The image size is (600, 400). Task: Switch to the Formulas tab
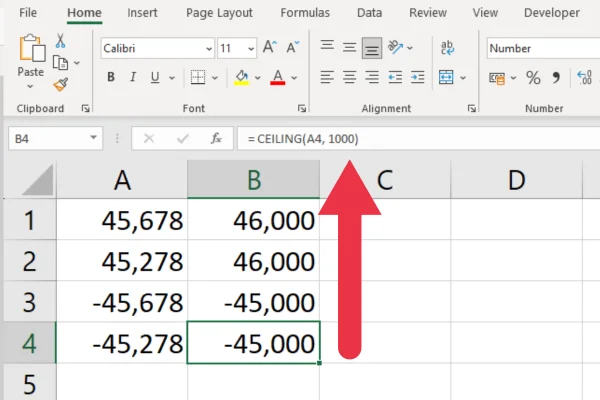click(x=305, y=13)
